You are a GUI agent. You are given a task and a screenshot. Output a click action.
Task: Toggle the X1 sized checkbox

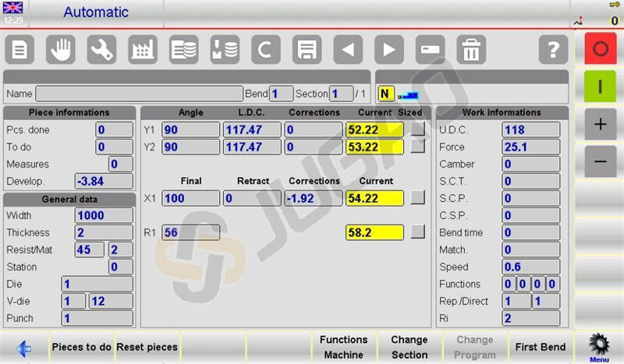pos(419,198)
